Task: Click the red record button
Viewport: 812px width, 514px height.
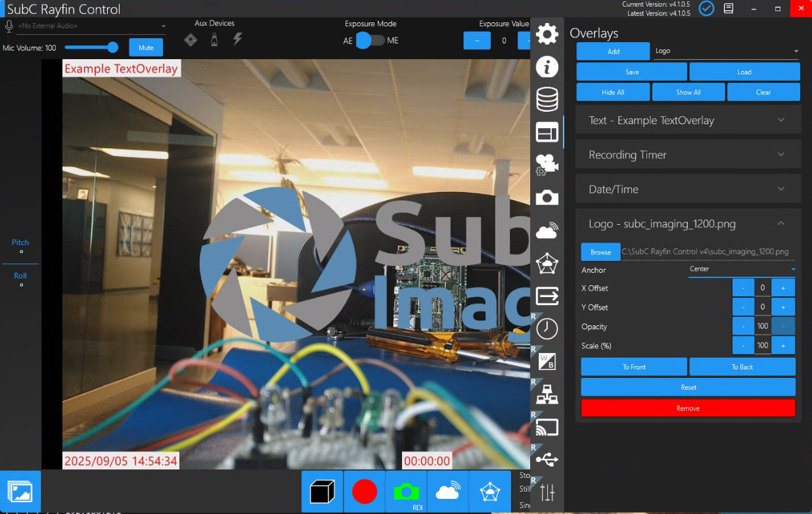Action: click(364, 492)
